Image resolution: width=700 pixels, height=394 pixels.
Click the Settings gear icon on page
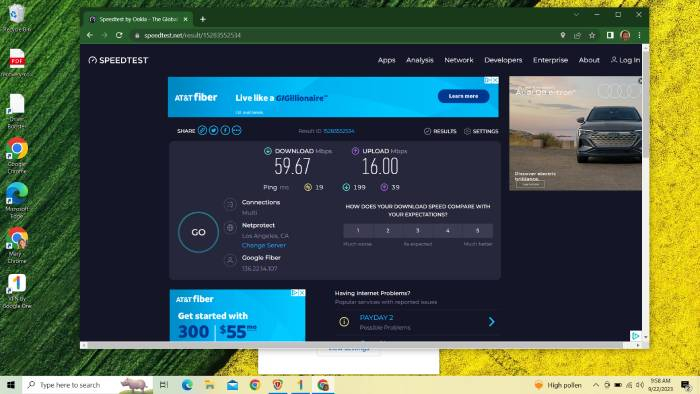click(467, 131)
